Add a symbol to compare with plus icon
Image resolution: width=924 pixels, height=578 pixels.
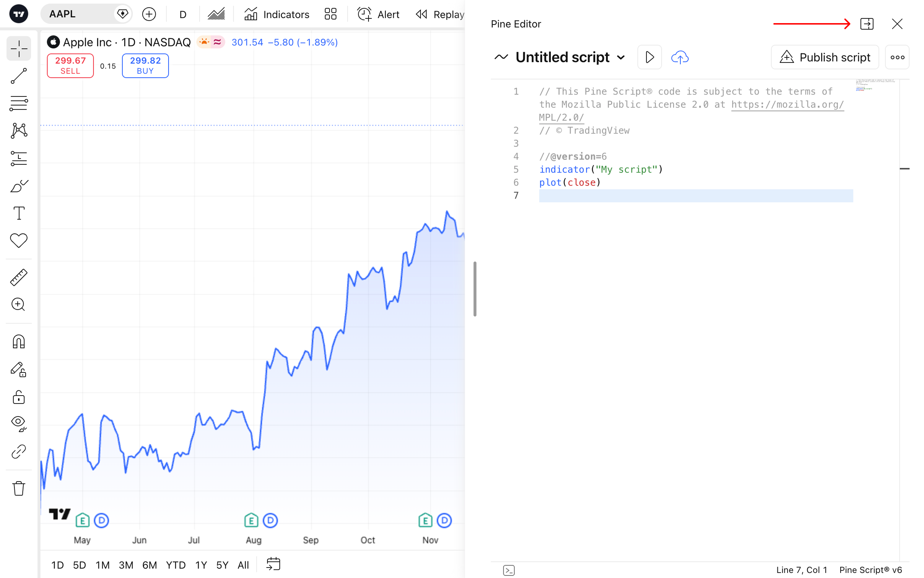(x=149, y=14)
